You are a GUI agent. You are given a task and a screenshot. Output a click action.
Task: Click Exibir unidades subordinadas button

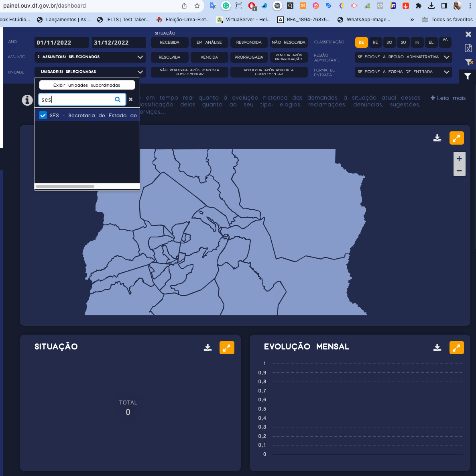click(x=87, y=85)
